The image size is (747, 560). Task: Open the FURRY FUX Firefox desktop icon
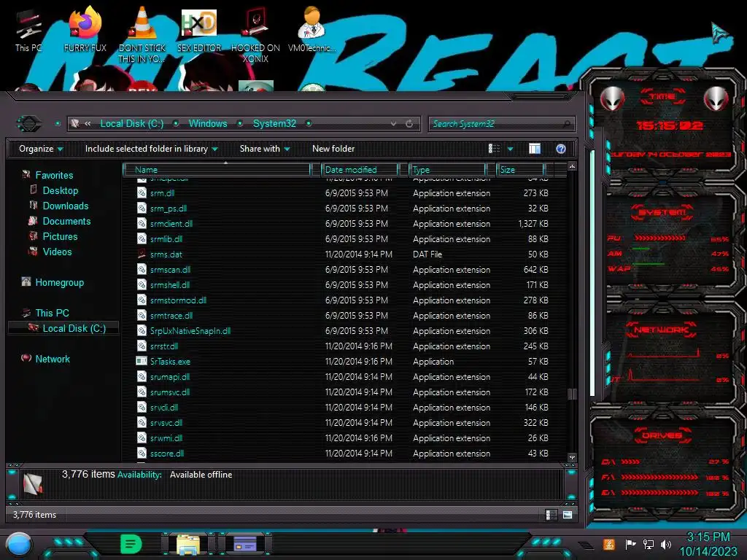85,29
